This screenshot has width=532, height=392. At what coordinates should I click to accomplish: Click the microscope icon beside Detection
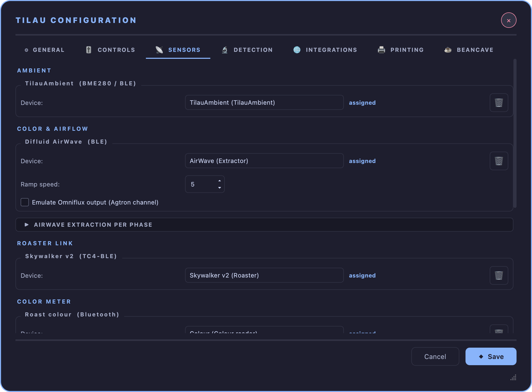[225, 50]
